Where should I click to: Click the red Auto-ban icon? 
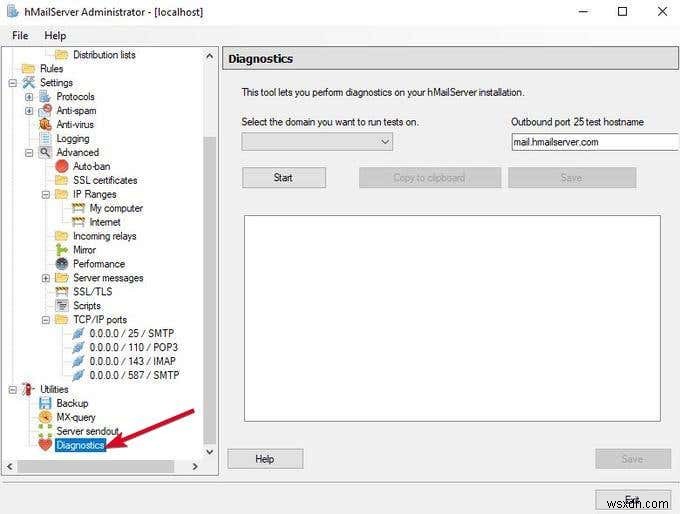pyautogui.click(x=62, y=166)
